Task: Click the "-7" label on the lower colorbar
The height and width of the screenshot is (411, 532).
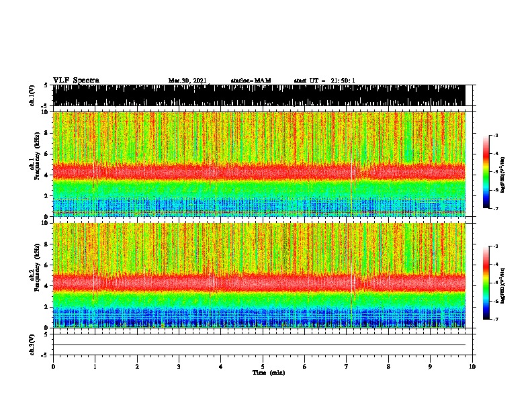Action: pos(496,319)
